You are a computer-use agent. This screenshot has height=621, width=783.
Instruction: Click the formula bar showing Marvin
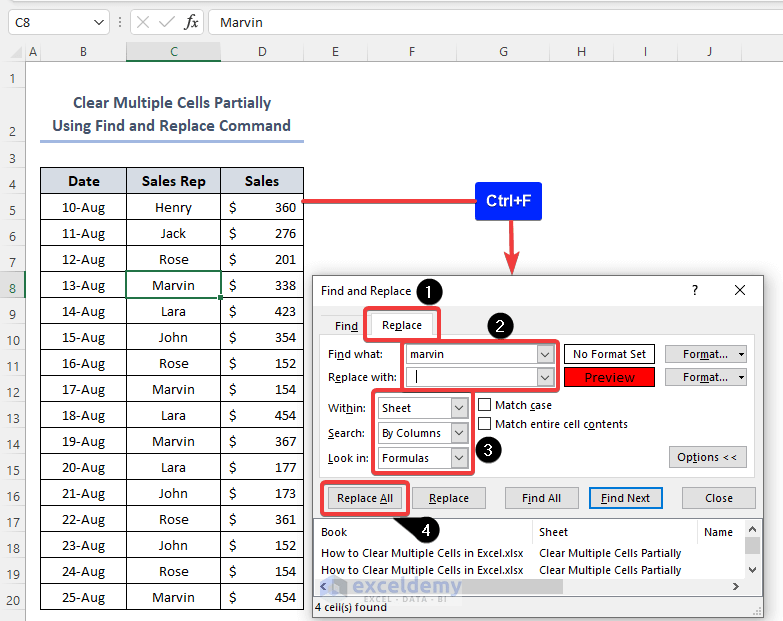click(x=494, y=22)
